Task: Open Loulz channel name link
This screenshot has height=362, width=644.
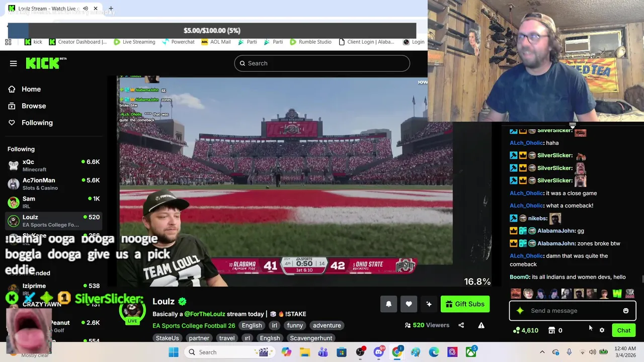Action: [x=164, y=302]
